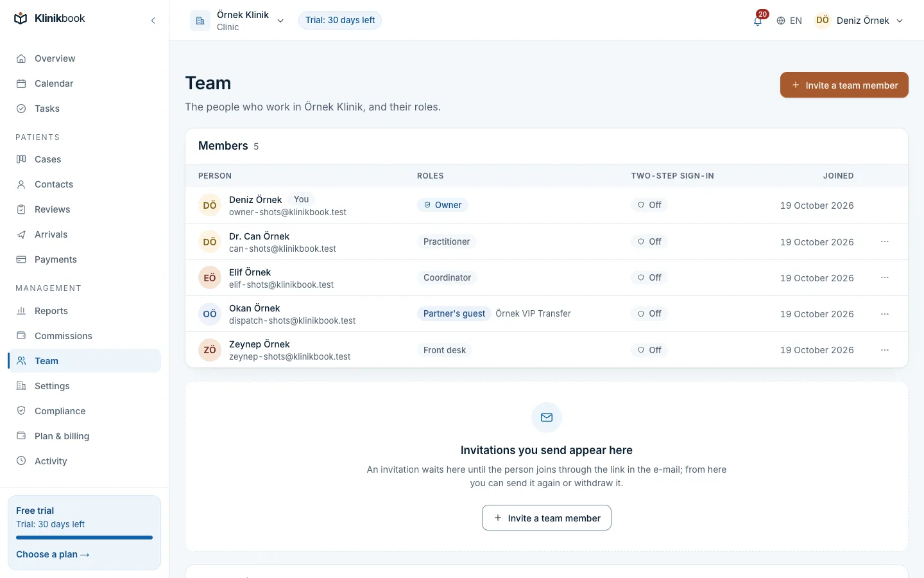The height and width of the screenshot is (578, 924).
Task: Click Dr. Can Örnek's two-step Off badge
Action: 649,241
